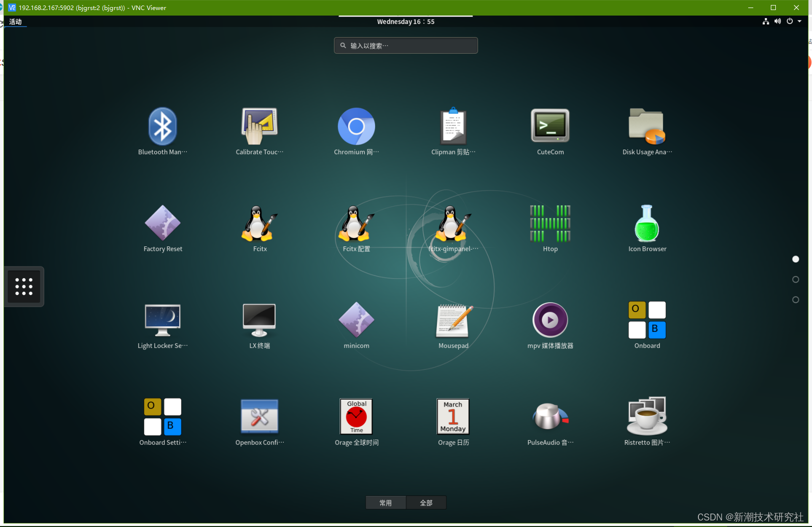Click the search input field
The height and width of the screenshot is (527, 812).
tap(405, 45)
